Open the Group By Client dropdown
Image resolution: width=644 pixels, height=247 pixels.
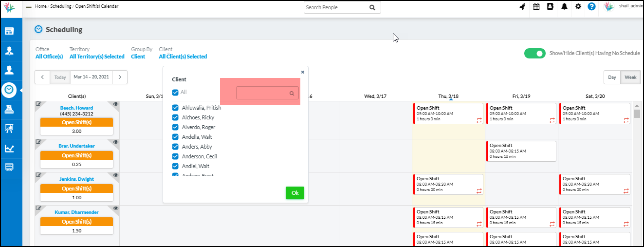138,57
